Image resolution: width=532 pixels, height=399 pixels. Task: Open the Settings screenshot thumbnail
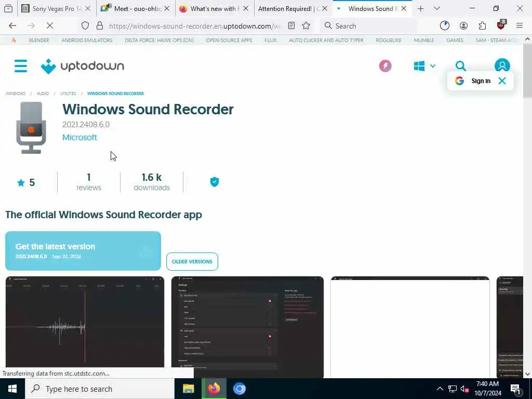click(247, 327)
